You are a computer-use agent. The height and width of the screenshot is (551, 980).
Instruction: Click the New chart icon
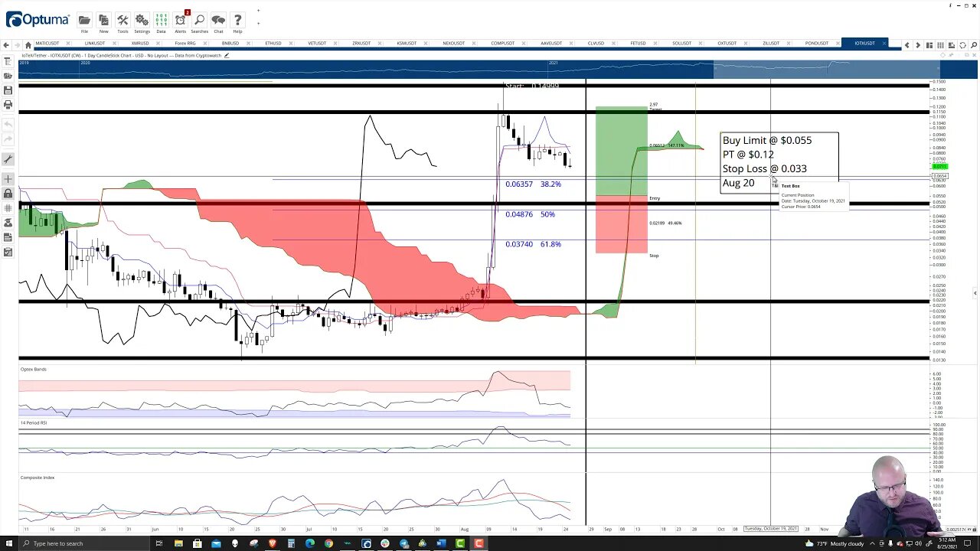103,21
